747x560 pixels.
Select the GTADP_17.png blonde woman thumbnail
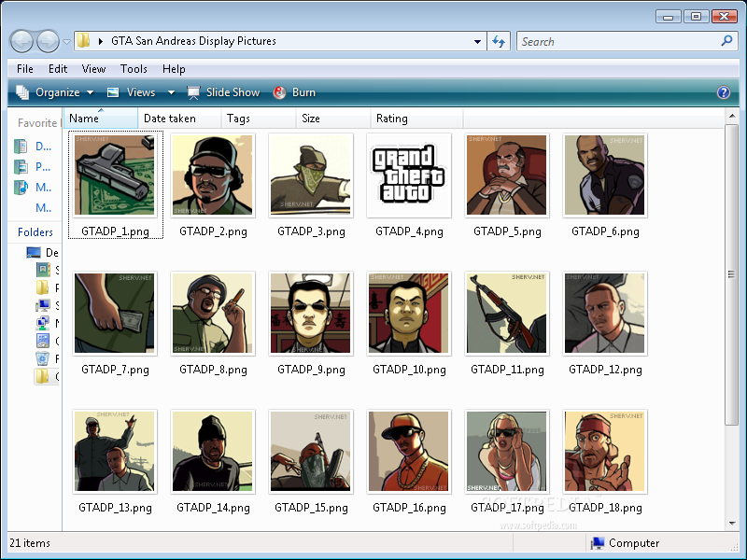click(x=507, y=452)
